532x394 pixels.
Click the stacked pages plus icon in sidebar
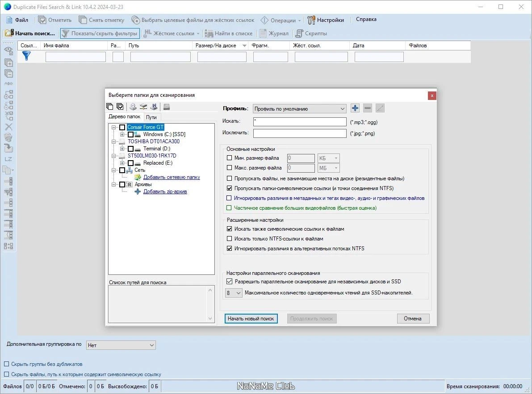[8, 62]
